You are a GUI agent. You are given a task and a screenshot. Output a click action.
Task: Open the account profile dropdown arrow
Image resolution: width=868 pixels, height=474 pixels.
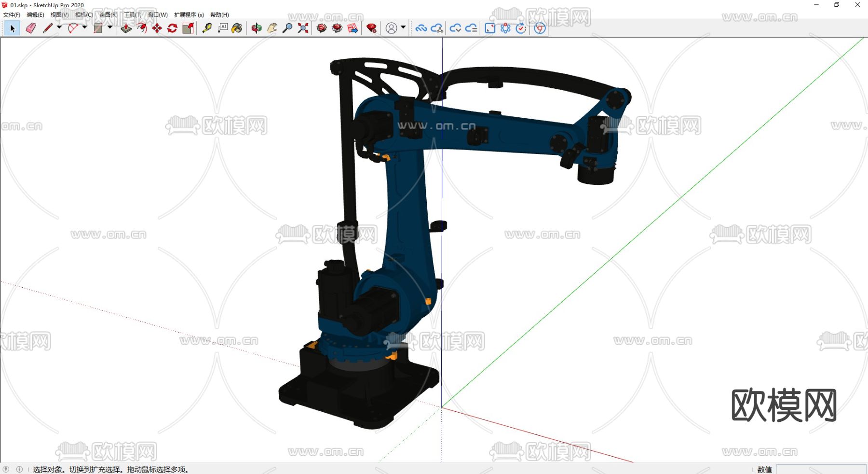tap(403, 28)
